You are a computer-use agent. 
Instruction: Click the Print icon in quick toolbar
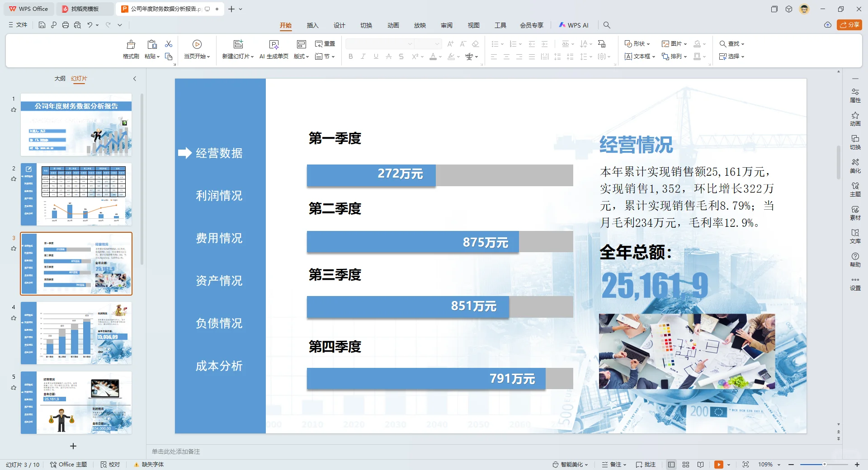pos(66,25)
